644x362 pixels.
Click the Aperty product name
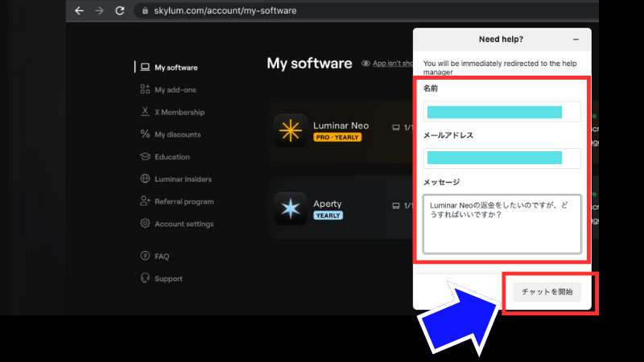(x=328, y=204)
